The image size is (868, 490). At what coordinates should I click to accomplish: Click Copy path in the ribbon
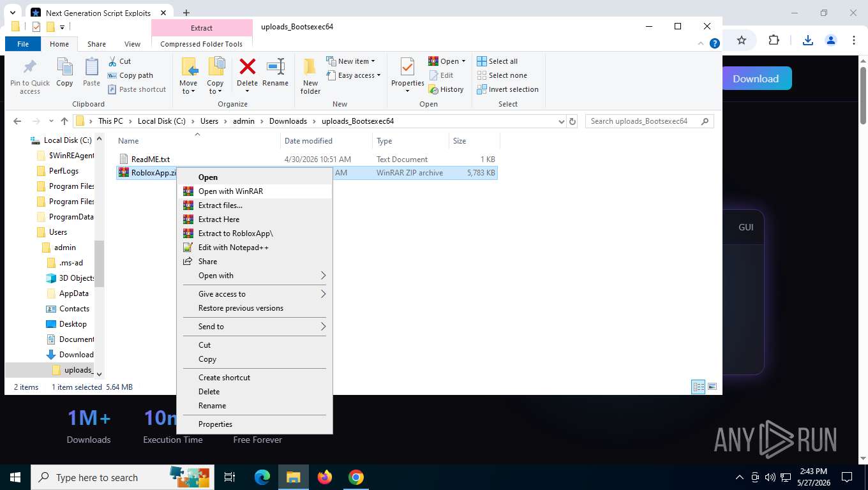point(131,75)
